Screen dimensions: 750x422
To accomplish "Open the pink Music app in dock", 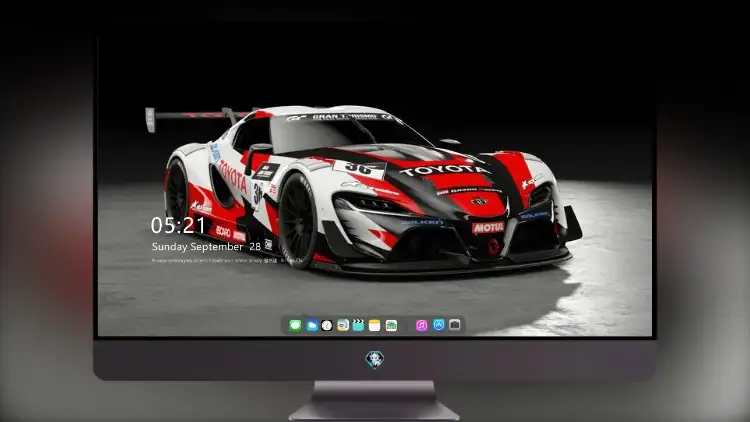I will pyautogui.click(x=421, y=325).
